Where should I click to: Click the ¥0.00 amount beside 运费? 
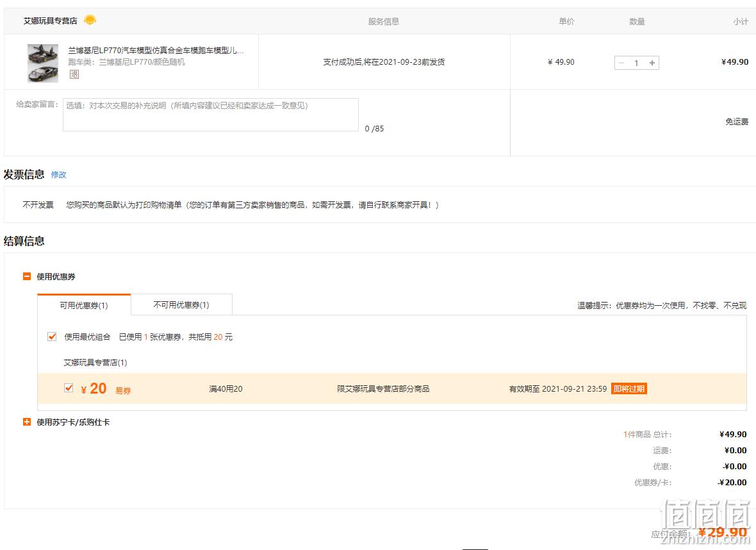(735, 450)
